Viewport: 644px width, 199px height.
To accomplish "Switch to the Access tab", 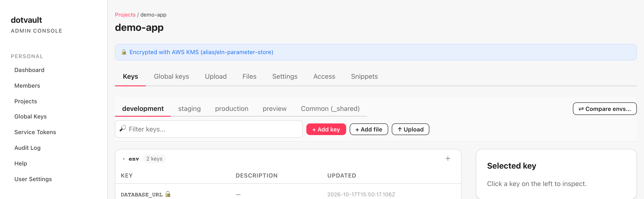I will [x=324, y=76].
